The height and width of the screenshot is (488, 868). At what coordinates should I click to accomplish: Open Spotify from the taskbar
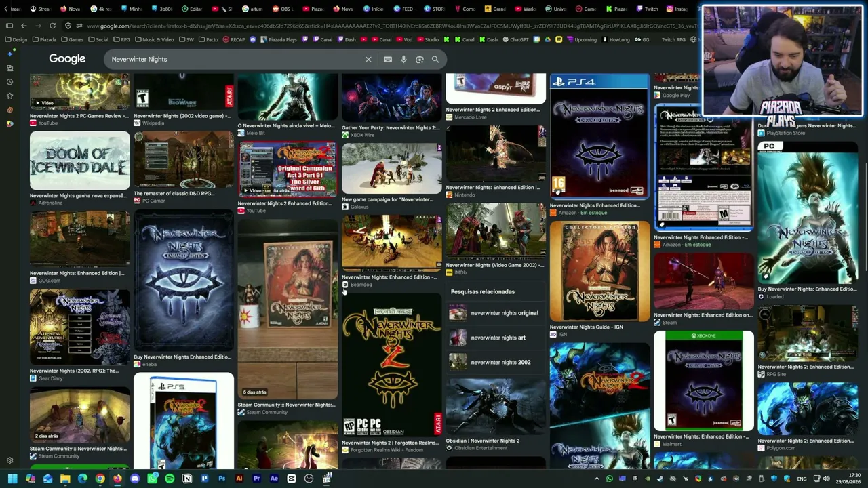point(170,479)
